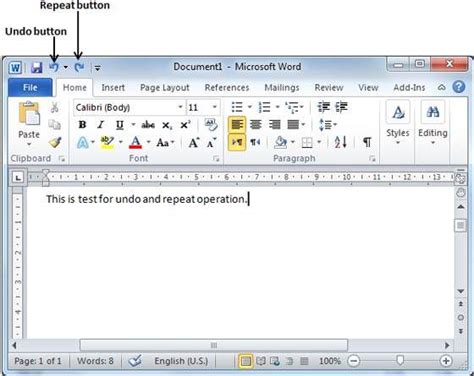Click the Paste clipboard icon
The width and height of the screenshot is (474, 376).
pos(29,114)
